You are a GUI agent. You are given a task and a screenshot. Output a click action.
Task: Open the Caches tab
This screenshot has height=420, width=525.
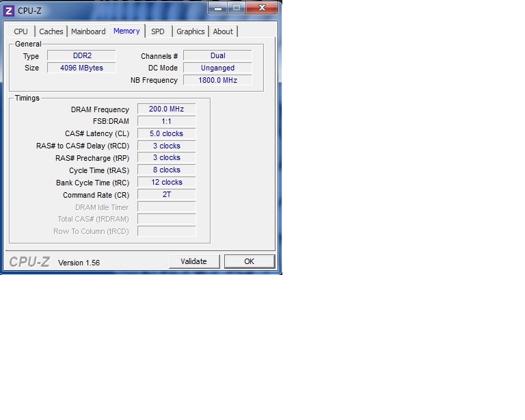tap(51, 31)
